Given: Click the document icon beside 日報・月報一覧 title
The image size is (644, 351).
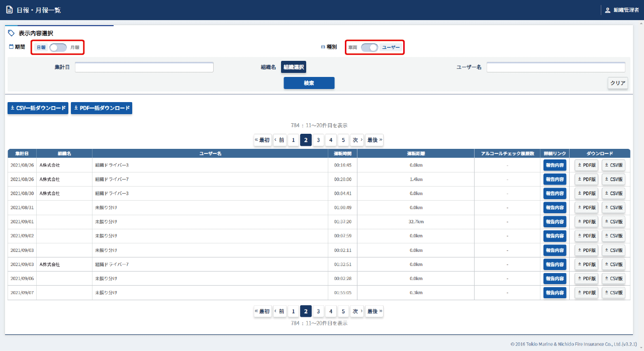Looking at the screenshot, I should [x=9, y=10].
